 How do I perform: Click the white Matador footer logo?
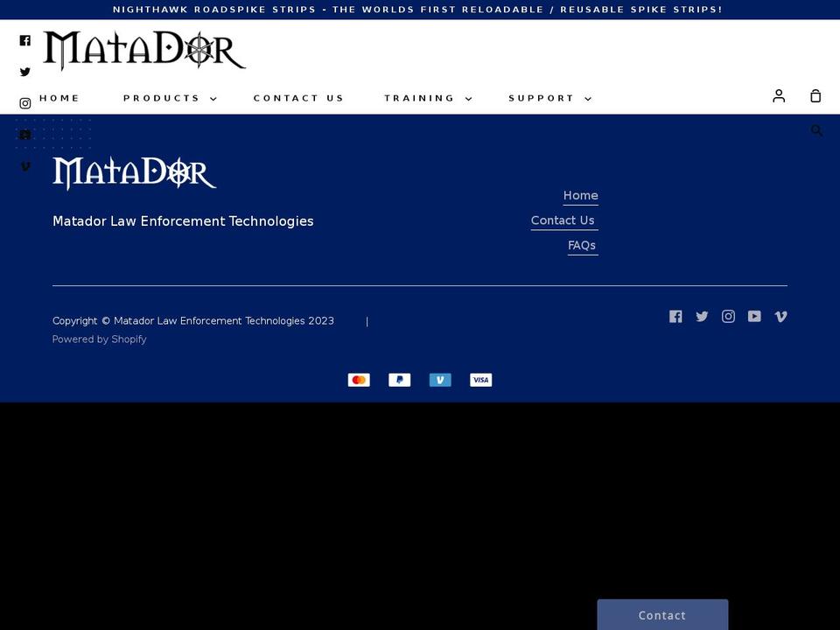pyautogui.click(x=135, y=173)
